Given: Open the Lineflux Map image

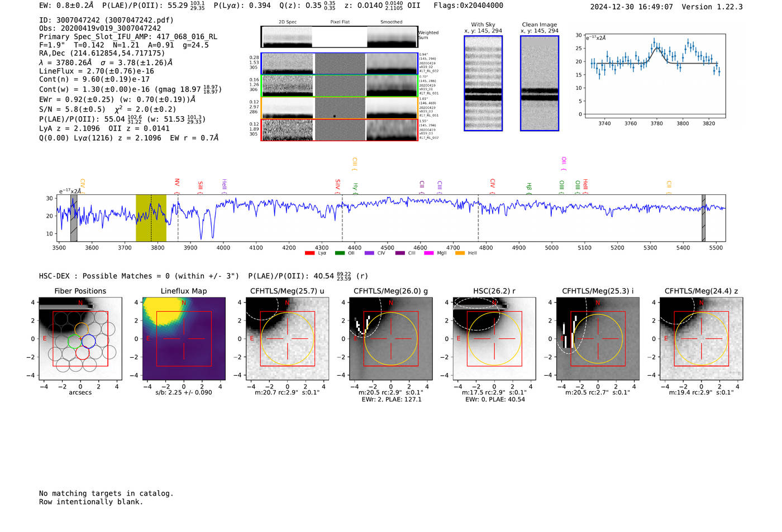Looking at the screenshot, I should [x=184, y=339].
